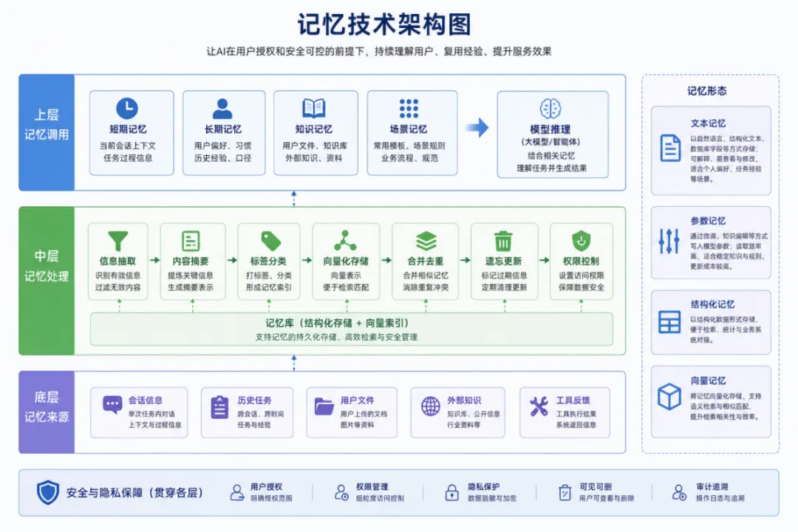This screenshot has width=798, height=532.
Task: Click the padlock icon beside 隐私保护
Action: [452, 492]
